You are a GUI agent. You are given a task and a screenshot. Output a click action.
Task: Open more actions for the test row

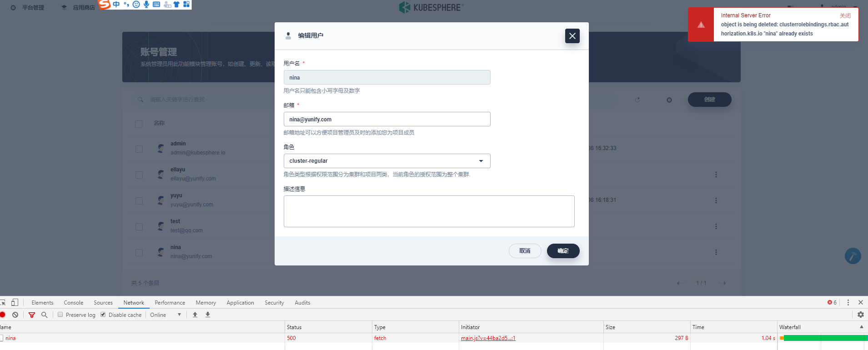tap(716, 226)
